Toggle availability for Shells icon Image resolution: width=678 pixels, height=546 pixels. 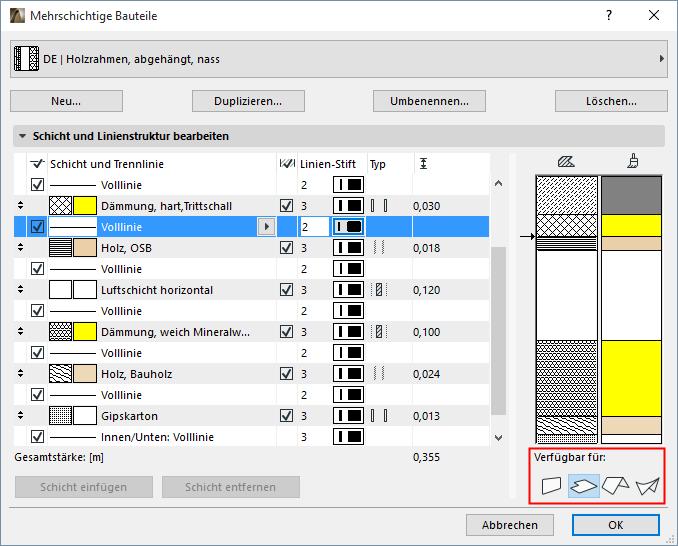pyautogui.click(x=647, y=486)
